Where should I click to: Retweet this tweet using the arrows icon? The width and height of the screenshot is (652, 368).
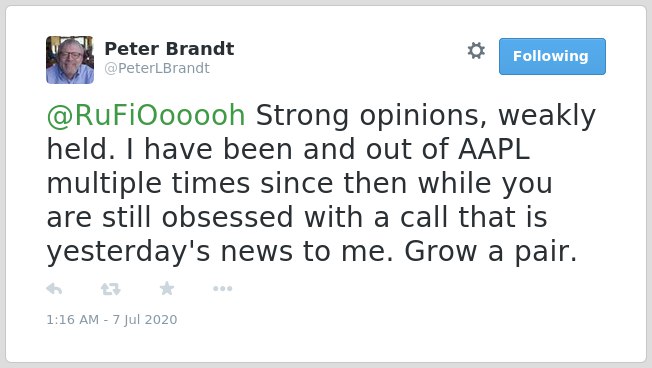(x=111, y=289)
